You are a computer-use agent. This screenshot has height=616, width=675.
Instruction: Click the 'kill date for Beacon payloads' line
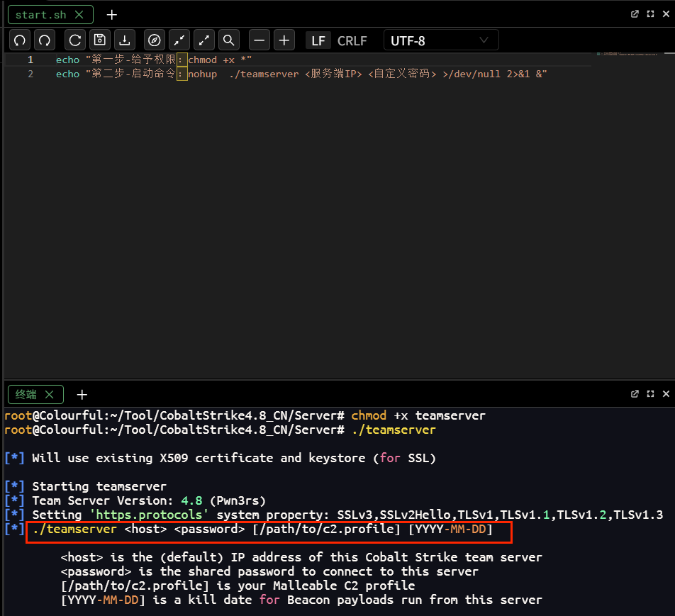click(x=301, y=600)
